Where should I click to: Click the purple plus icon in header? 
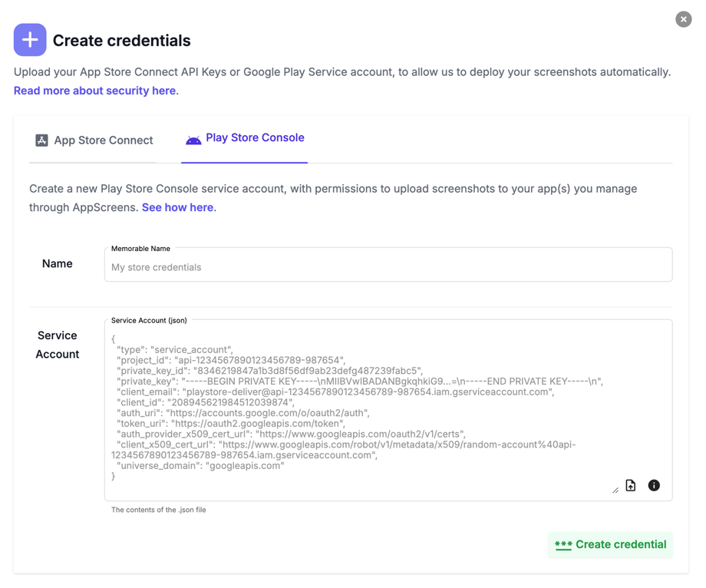point(30,40)
